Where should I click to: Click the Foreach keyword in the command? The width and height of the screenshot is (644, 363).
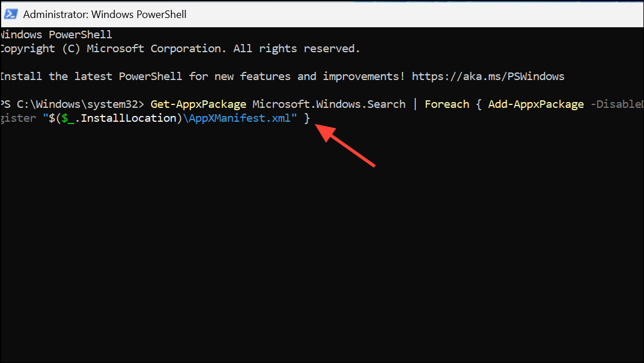(x=446, y=104)
